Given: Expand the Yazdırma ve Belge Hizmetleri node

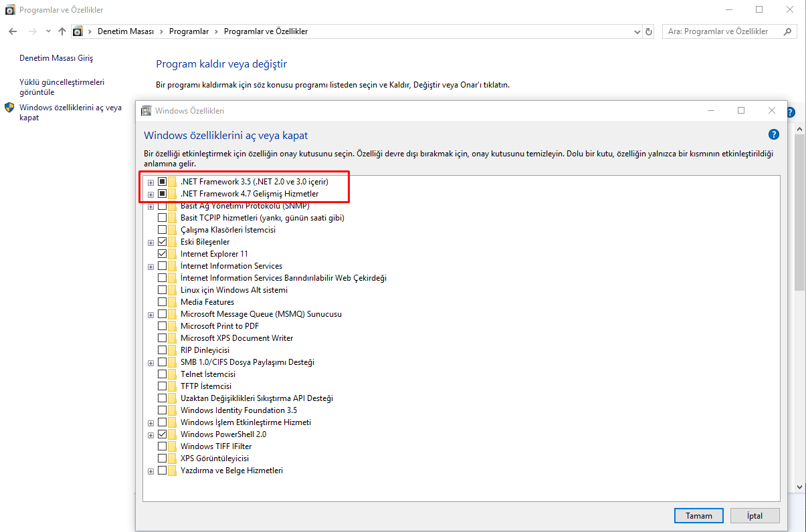Looking at the screenshot, I should pyautogui.click(x=150, y=471).
